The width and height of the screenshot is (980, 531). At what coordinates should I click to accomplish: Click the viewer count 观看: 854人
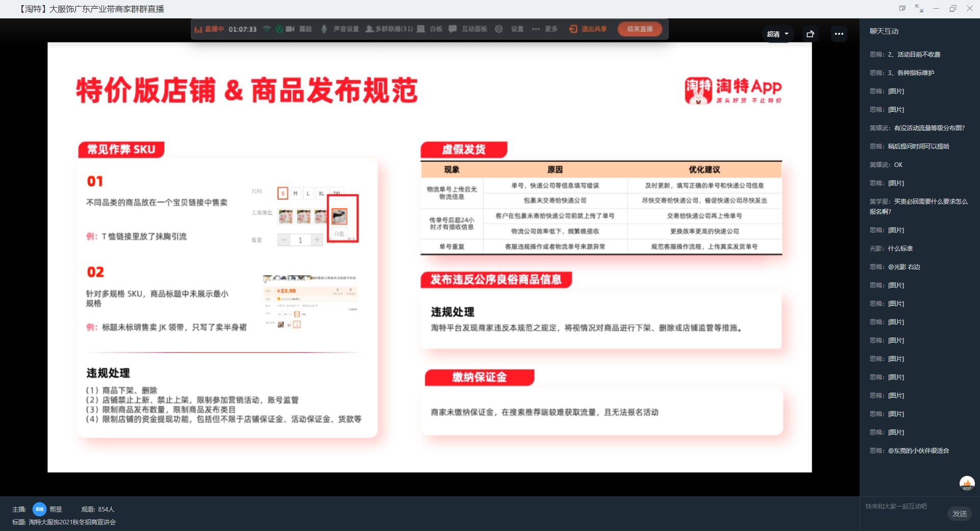pos(97,510)
